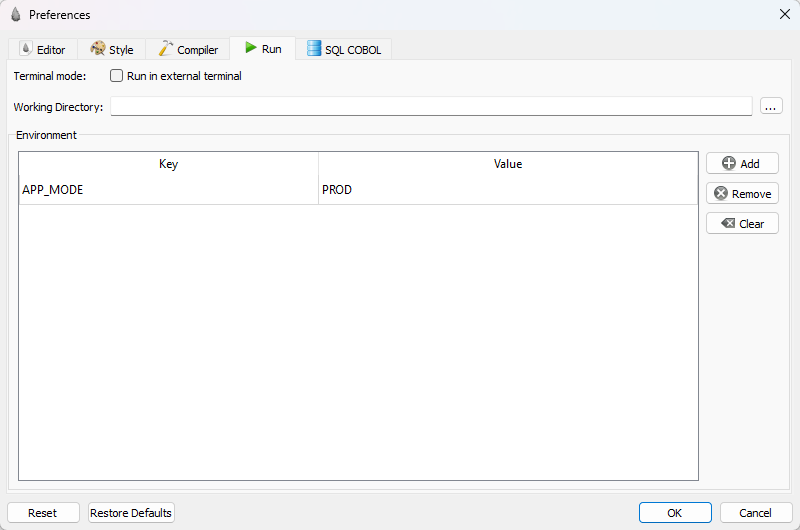Browse for working directory with ellipsis button
The image size is (800, 530).
tap(771, 107)
